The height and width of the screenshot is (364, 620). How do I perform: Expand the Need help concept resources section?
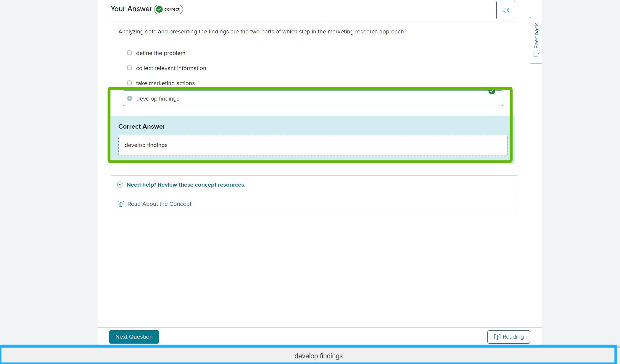pos(186,185)
